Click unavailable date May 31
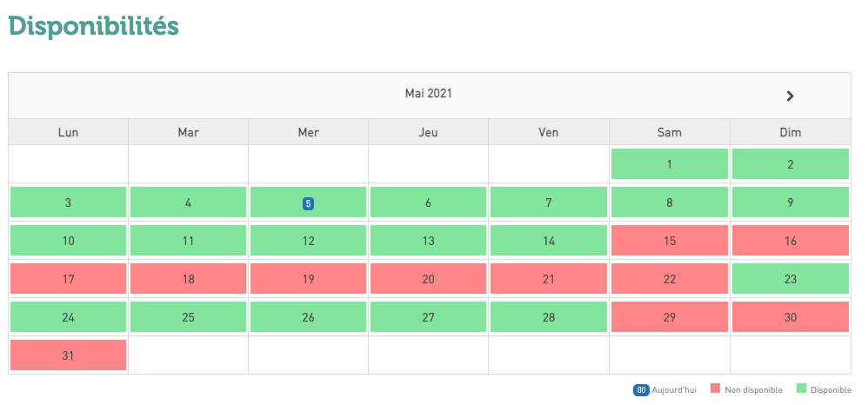 [x=69, y=355]
